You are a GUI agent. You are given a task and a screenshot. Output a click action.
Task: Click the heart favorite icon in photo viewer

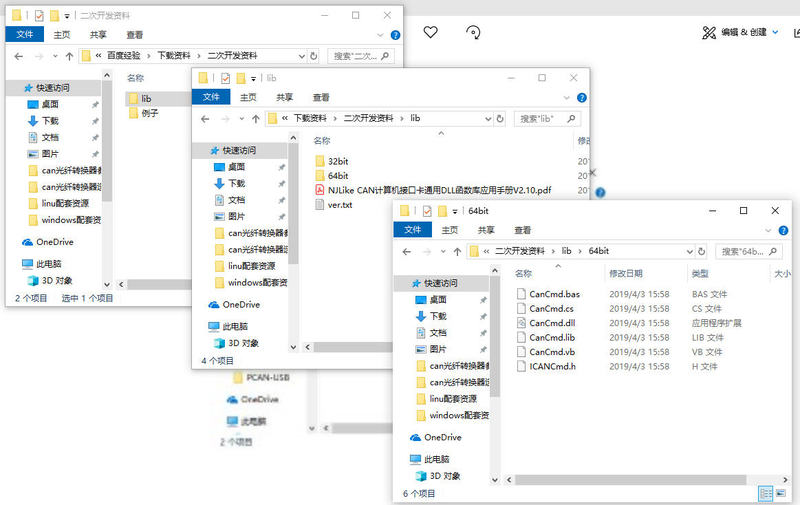tap(431, 32)
